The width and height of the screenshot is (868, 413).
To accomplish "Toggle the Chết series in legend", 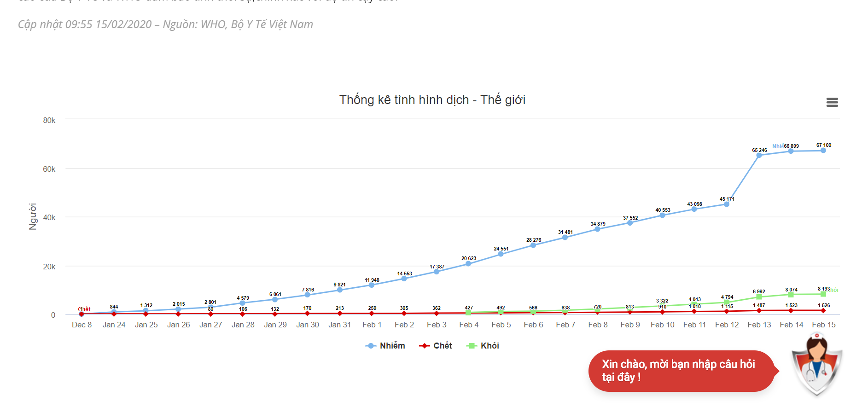I will [436, 346].
